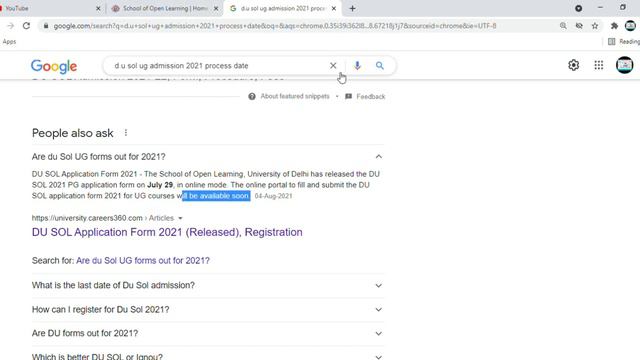Open the Apps bookmarks shortcut
Screen dimensions: 640x360
pos(9,42)
